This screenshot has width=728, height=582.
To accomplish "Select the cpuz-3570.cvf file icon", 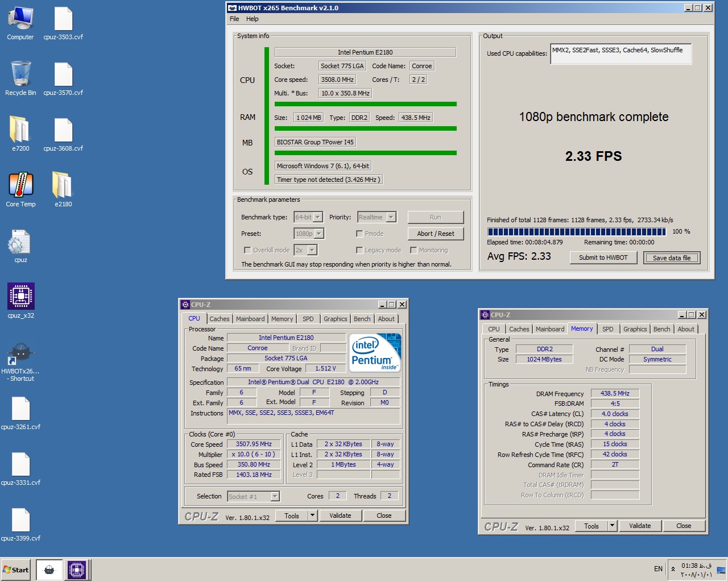I will [63, 79].
